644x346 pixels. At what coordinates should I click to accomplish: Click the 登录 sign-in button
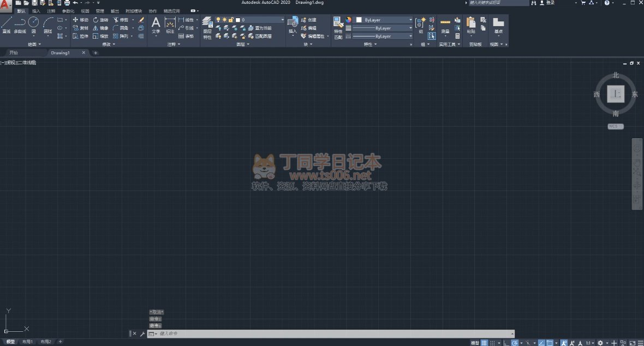click(x=547, y=3)
